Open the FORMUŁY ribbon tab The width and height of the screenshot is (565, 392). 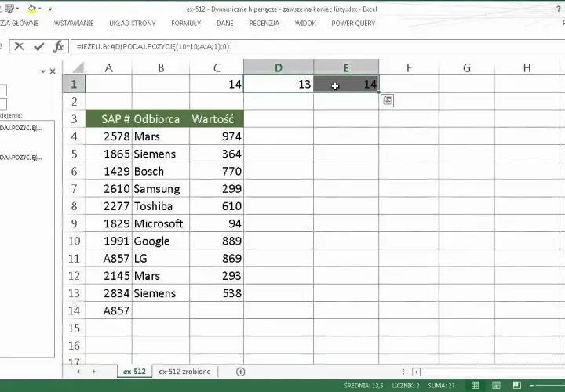pos(186,24)
